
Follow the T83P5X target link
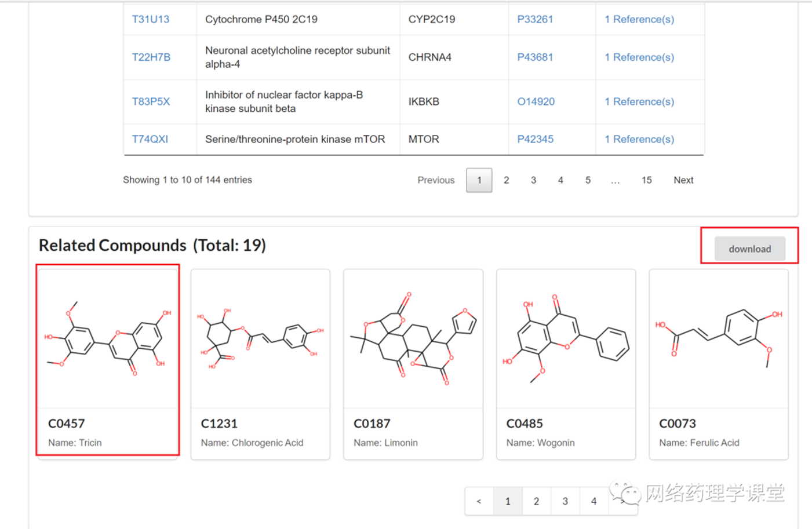(x=151, y=101)
